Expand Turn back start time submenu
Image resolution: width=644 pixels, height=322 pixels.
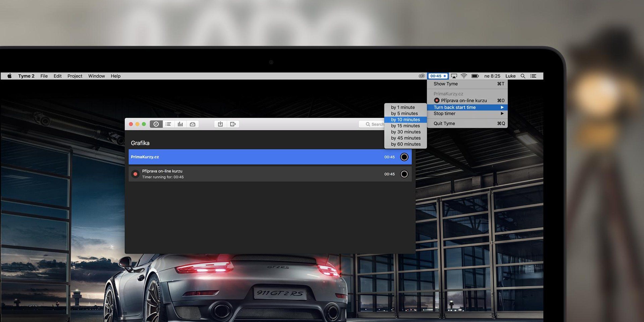click(x=467, y=107)
